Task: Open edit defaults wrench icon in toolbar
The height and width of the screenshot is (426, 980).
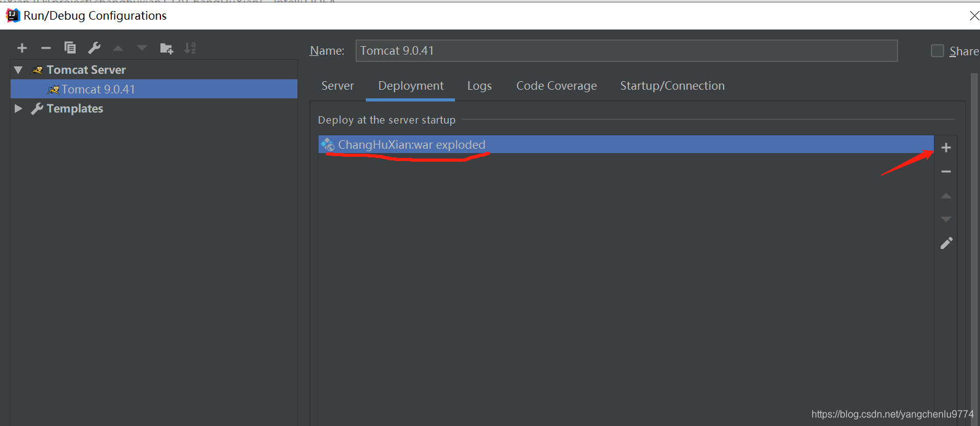Action: tap(94, 48)
